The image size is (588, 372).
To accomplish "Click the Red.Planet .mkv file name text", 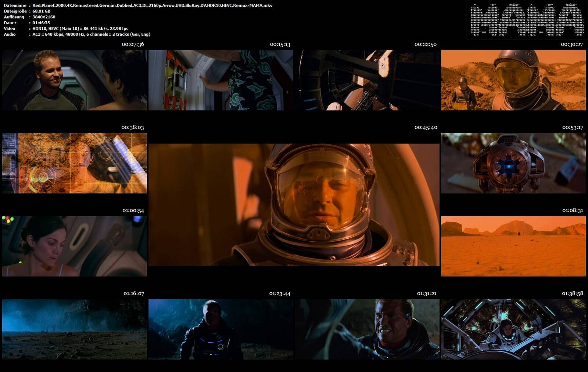I will 153,6.
